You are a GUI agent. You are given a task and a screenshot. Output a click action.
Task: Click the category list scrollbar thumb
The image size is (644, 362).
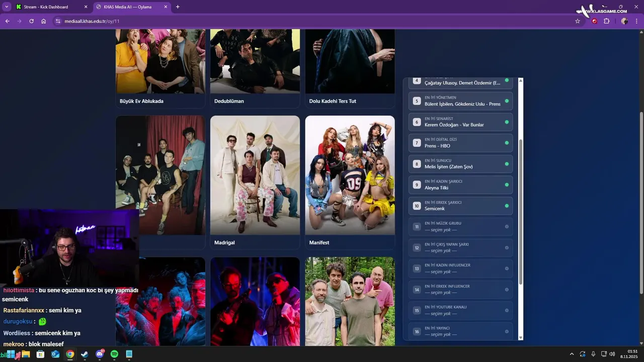[521, 211]
